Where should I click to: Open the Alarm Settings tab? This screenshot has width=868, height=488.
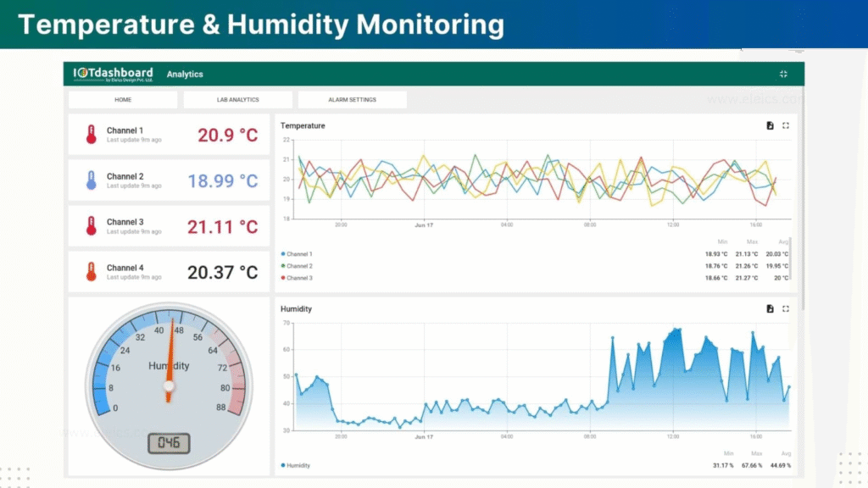point(352,99)
